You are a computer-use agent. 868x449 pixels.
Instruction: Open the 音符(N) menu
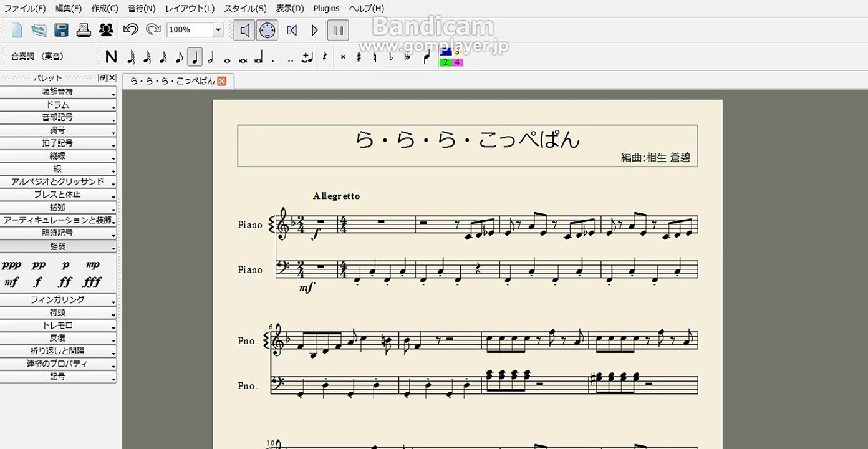(x=142, y=8)
